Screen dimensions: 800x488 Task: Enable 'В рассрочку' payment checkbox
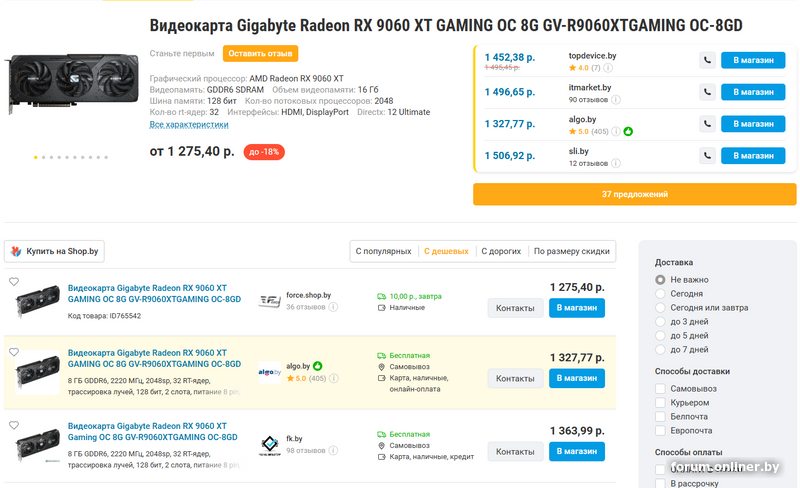coord(660,483)
